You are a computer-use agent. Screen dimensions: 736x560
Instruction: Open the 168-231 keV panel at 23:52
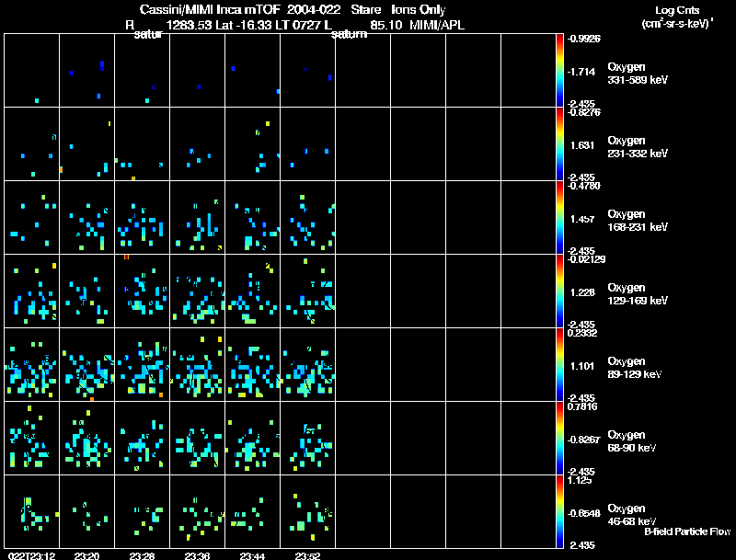(308, 218)
